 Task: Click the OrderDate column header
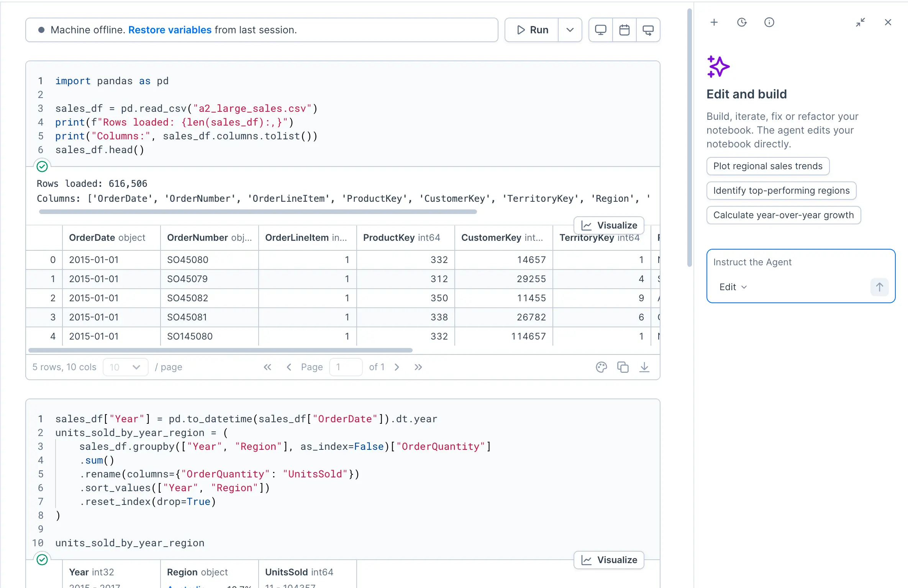tap(111, 238)
